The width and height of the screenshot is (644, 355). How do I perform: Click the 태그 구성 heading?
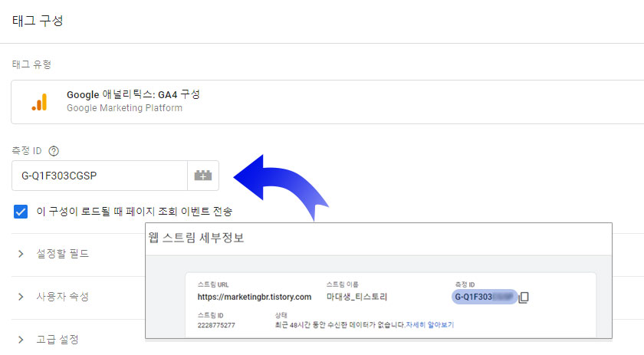coord(38,21)
